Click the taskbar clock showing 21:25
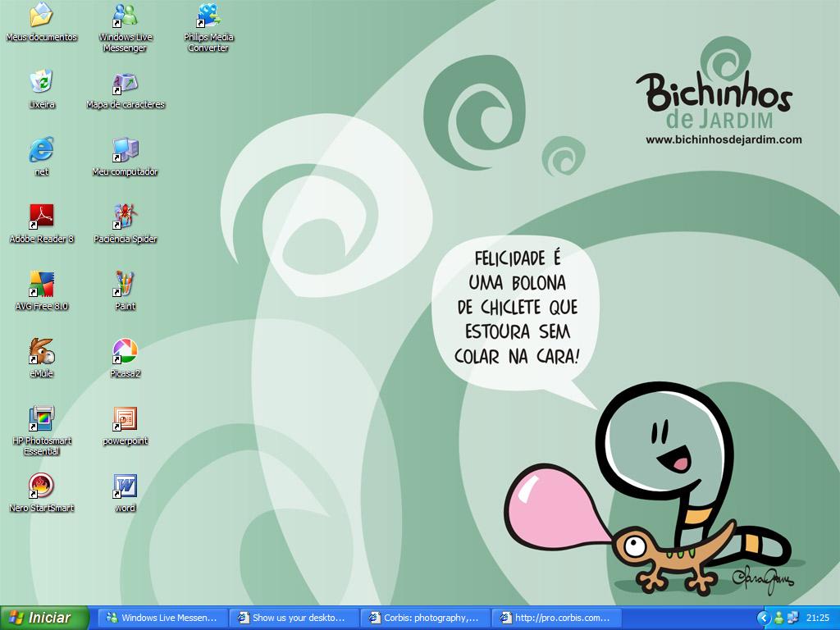This screenshot has width=840, height=630. pos(817,618)
